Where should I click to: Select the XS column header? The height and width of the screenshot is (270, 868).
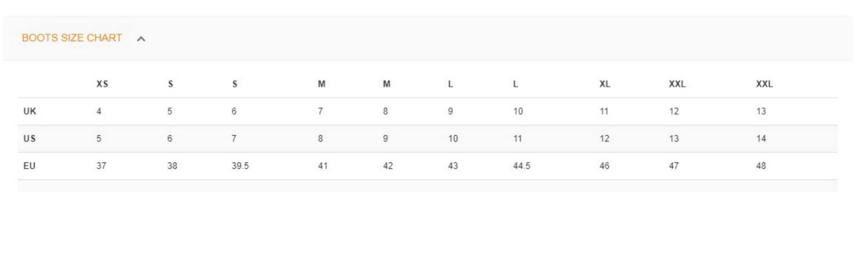[102, 84]
